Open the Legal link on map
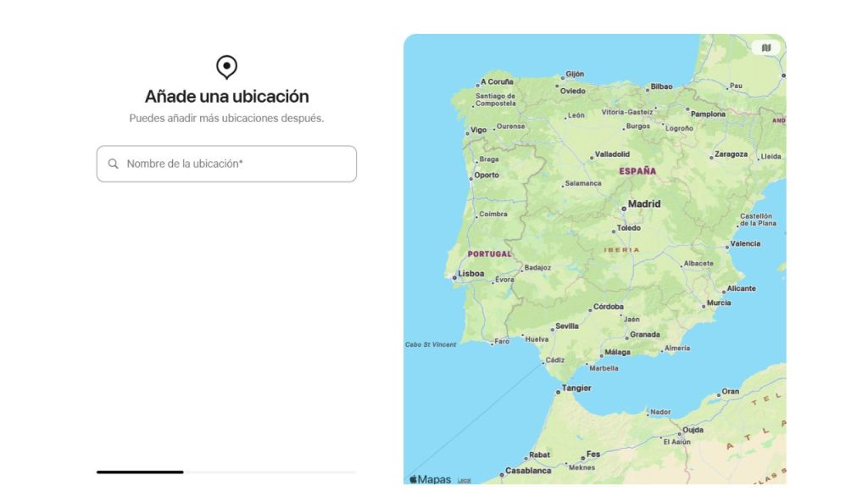The image size is (868, 502). (x=465, y=481)
